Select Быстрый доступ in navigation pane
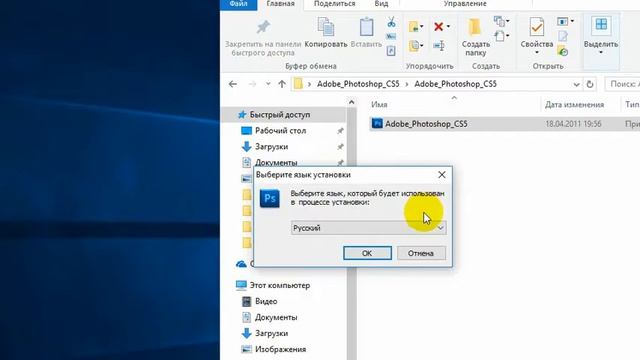The image size is (640, 360). coord(283,115)
